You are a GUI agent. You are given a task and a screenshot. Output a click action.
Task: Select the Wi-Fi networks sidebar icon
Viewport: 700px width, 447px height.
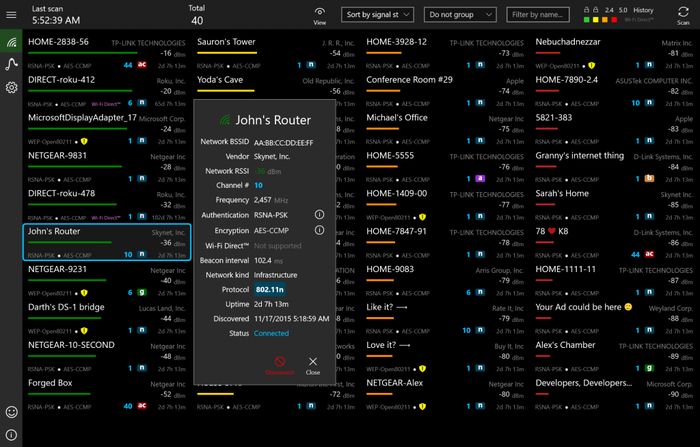point(11,42)
